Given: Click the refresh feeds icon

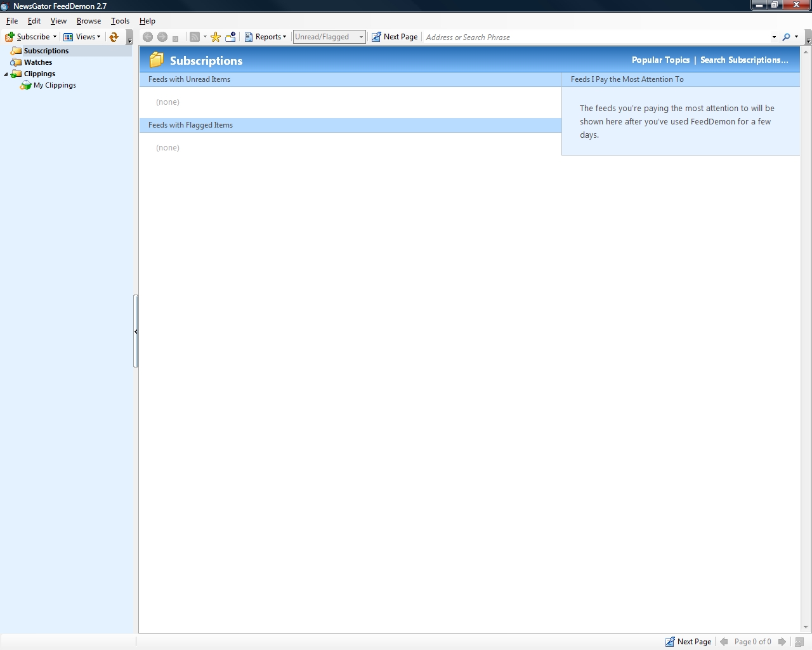Looking at the screenshot, I should (x=114, y=37).
